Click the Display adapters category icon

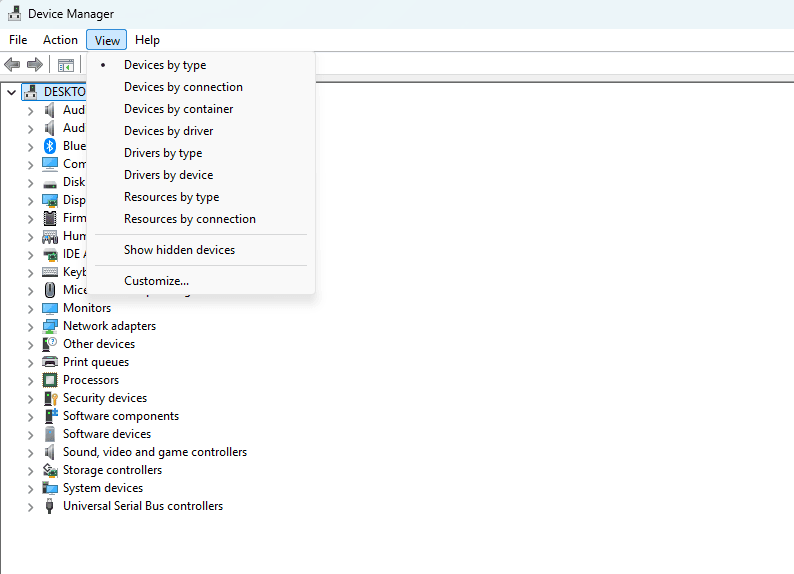[x=50, y=200]
